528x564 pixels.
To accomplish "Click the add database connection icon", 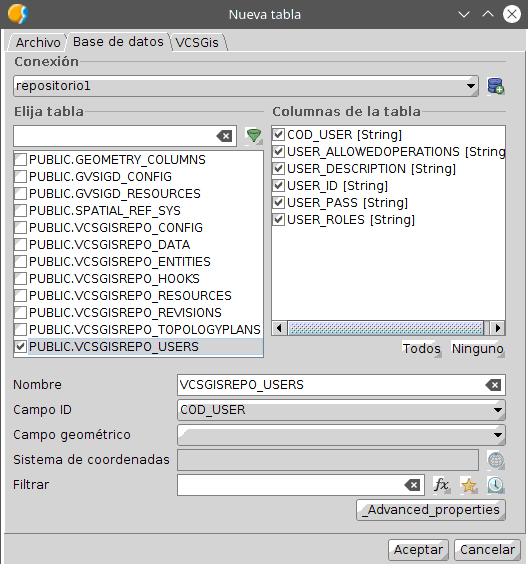I will (x=495, y=86).
